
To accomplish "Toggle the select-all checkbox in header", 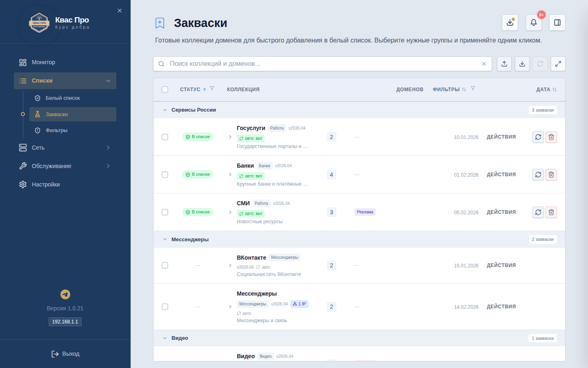I will [165, 90].
